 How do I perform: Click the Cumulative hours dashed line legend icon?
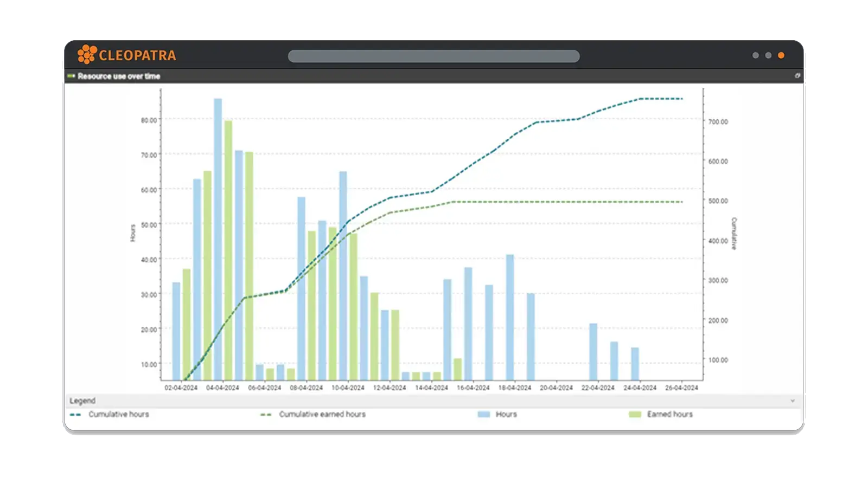point(75,415)
